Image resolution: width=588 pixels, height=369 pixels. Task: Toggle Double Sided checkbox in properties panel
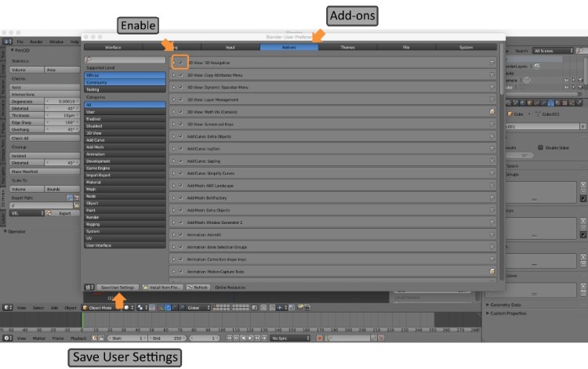pos(540,147)
